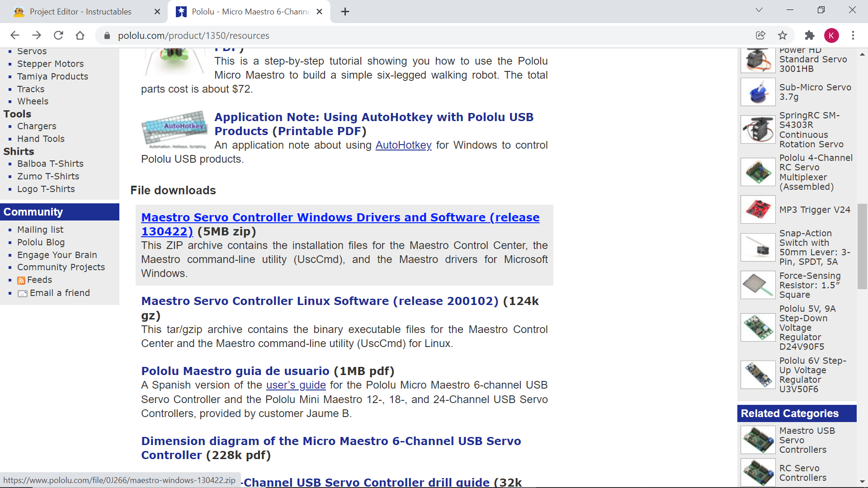This screenshot has width=868, height=488.
Task: Click the page vertical scrollbar thumb
Action: [x=862, y=246]
